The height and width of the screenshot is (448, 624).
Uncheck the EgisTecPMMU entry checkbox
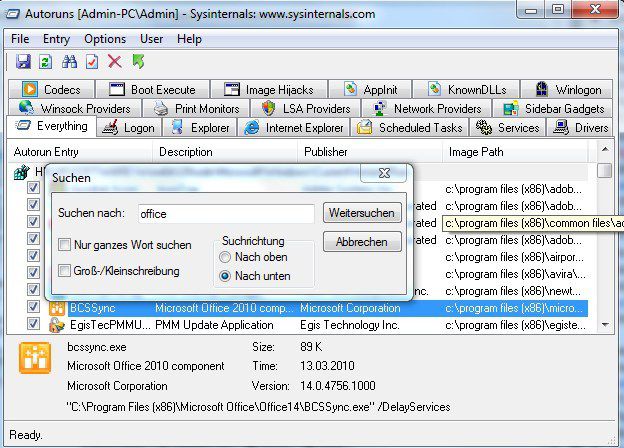[x=33, y=324]
